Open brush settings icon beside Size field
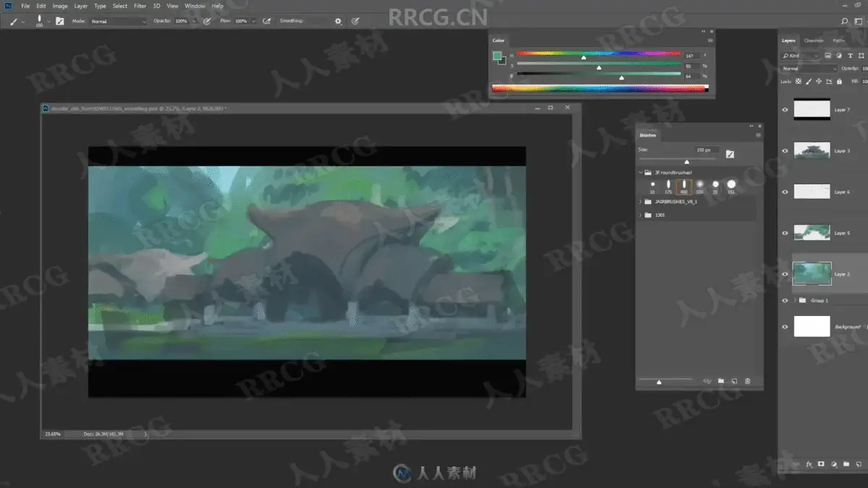868x488 pixels. pos(730,153)
